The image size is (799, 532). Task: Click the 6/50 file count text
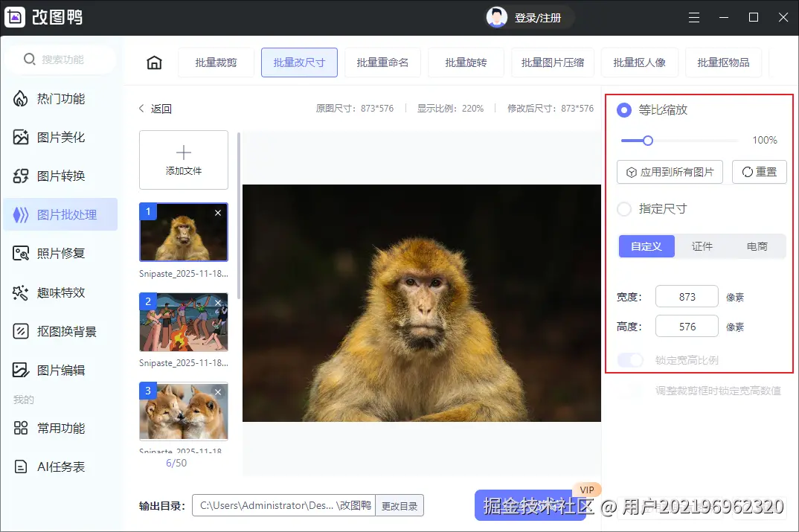pos(176,464)
